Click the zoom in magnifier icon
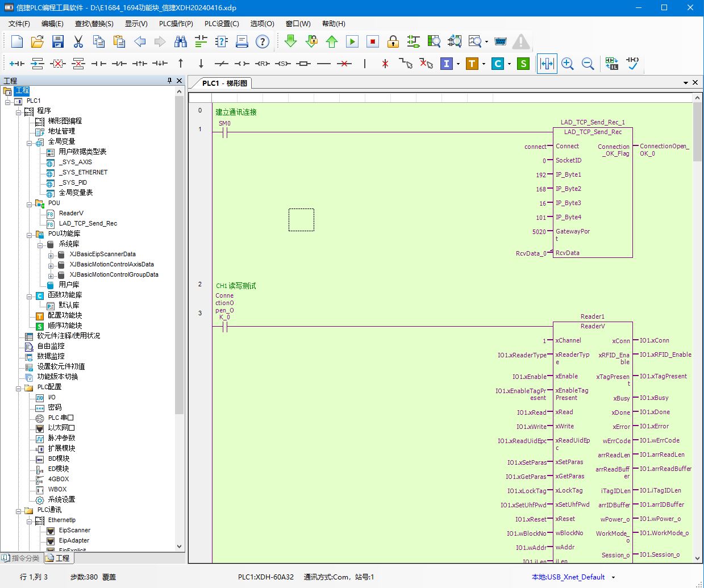The image size is (704, 588). point(567,64)
